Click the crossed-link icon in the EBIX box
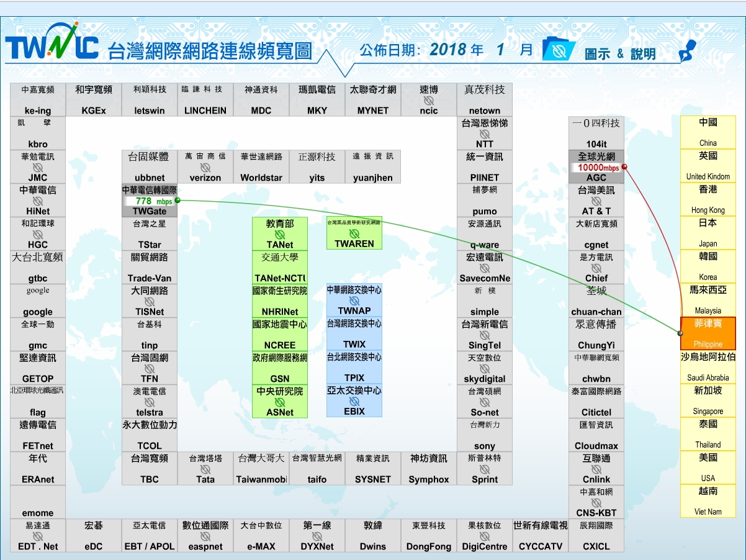 (354, 401)
